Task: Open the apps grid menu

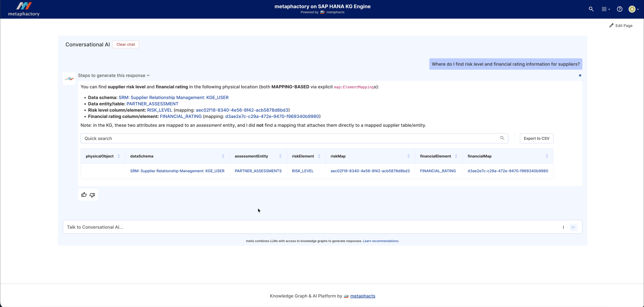Action: coord(605,9)
